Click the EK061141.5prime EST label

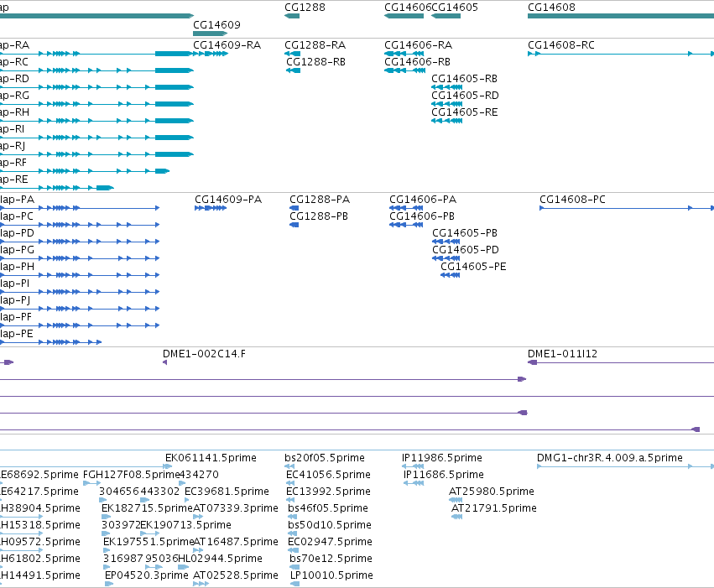(x=211, y=457)
